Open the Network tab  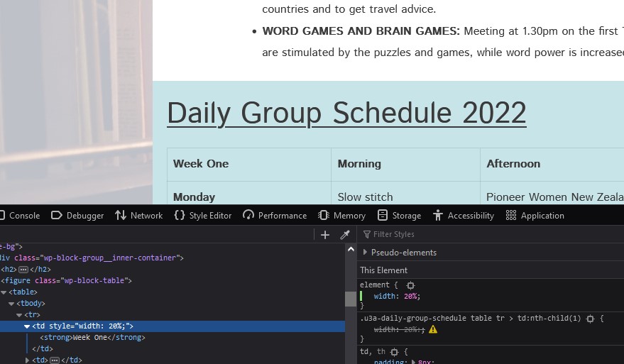click(139, 216)
